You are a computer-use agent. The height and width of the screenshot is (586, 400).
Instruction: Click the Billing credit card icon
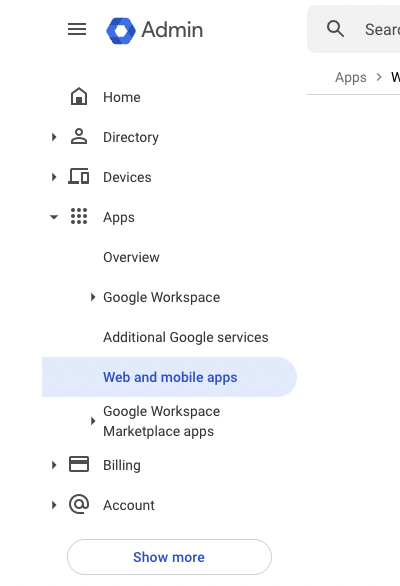pyautogui.click(x=79, y=465)
